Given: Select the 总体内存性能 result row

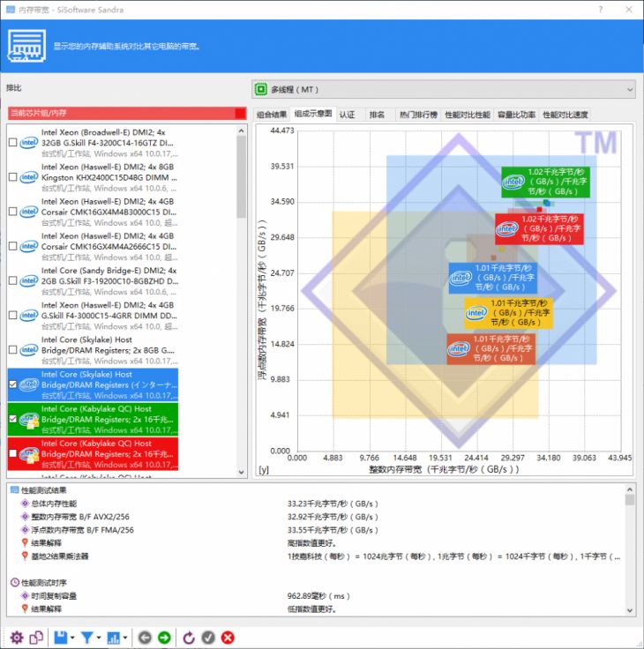Looking at the screenshot, I should [x=54, y=504].
